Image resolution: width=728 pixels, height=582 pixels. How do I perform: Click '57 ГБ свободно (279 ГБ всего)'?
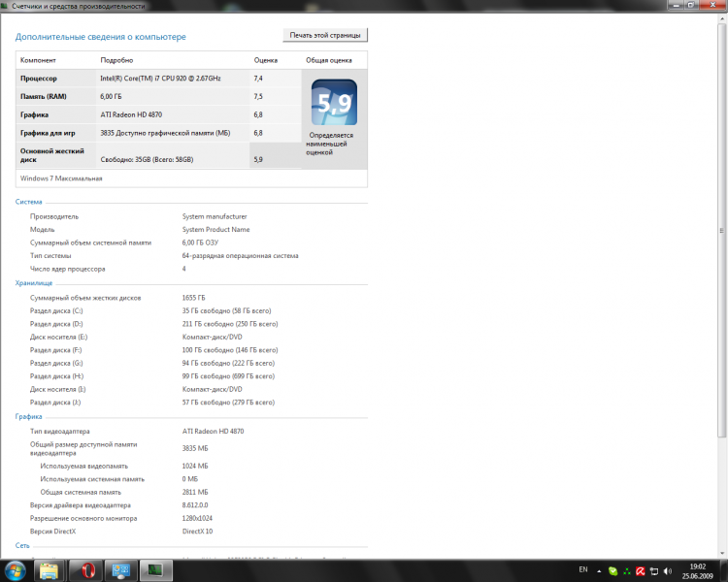click(228, 403)
